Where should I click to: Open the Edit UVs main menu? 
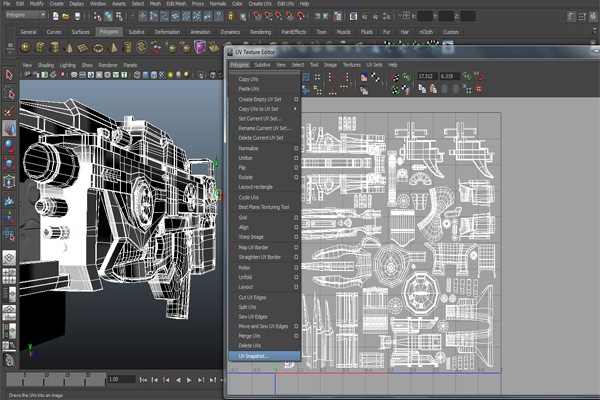(x=285, y=3)
